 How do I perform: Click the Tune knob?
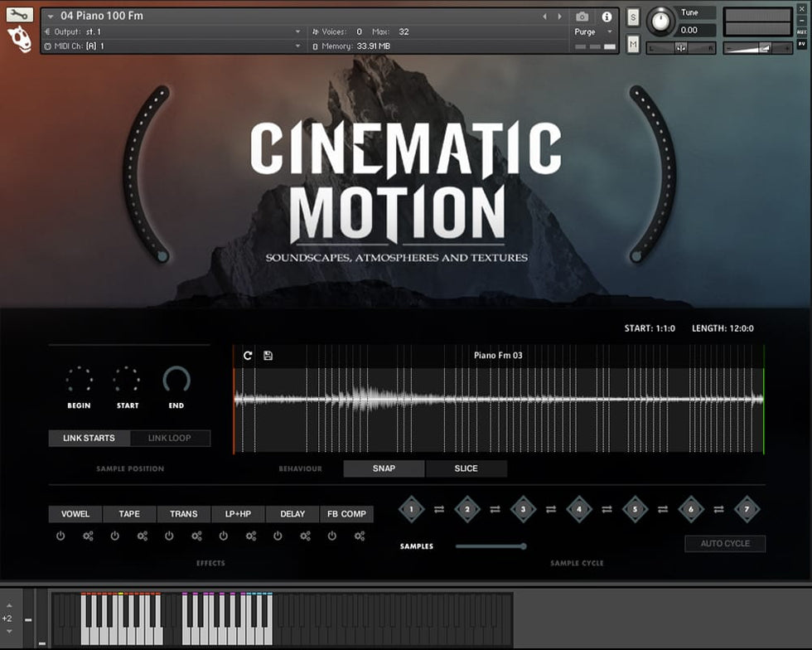(660, 22)
